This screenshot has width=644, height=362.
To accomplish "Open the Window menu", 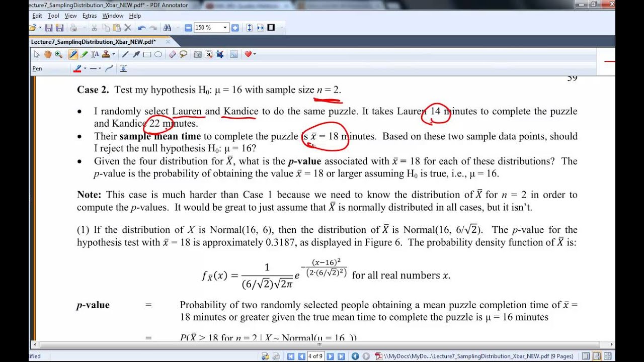I will click(x=113, y=16).
